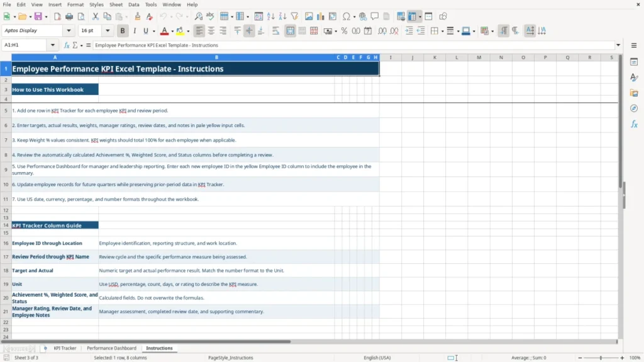Open the File menu
This screenshot has height=362, width=644.
click(x=7, y=4)
